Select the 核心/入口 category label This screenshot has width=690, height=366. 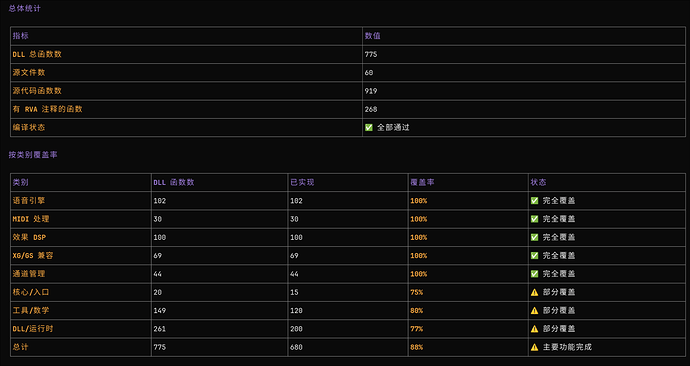31,292
